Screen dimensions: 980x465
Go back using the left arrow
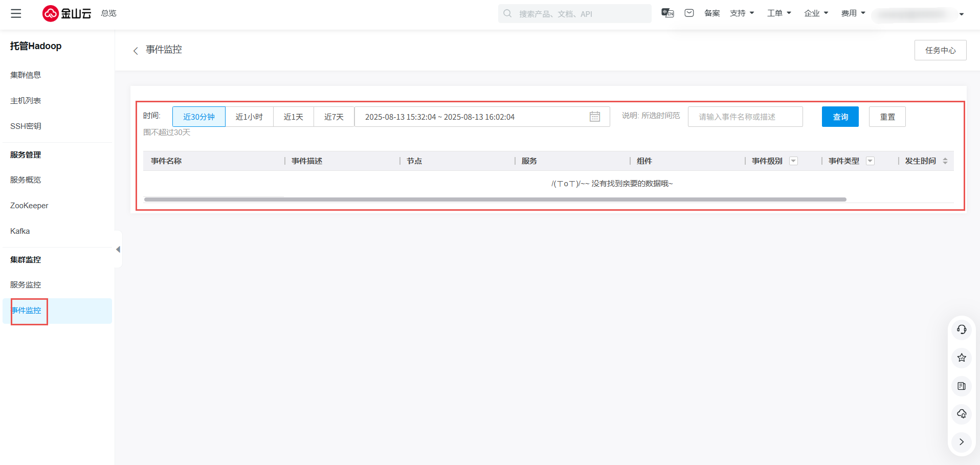tap(136, 51)
